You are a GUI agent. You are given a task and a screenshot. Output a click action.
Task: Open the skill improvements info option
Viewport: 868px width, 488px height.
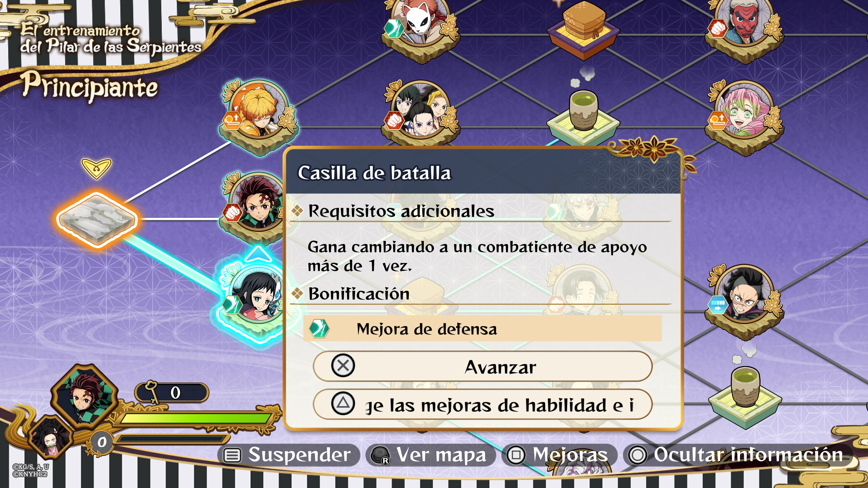(x=483, y=404)
